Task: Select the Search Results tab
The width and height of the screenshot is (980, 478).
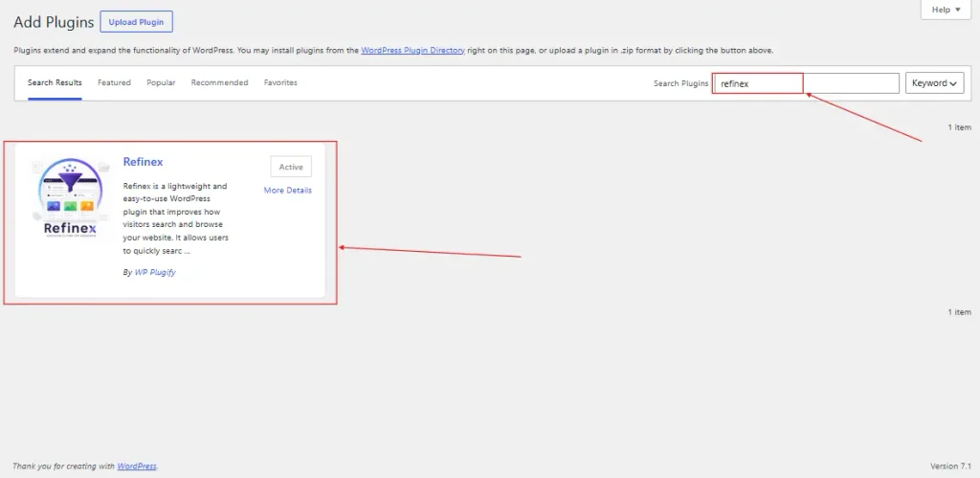Action: [x=55, y=82]
